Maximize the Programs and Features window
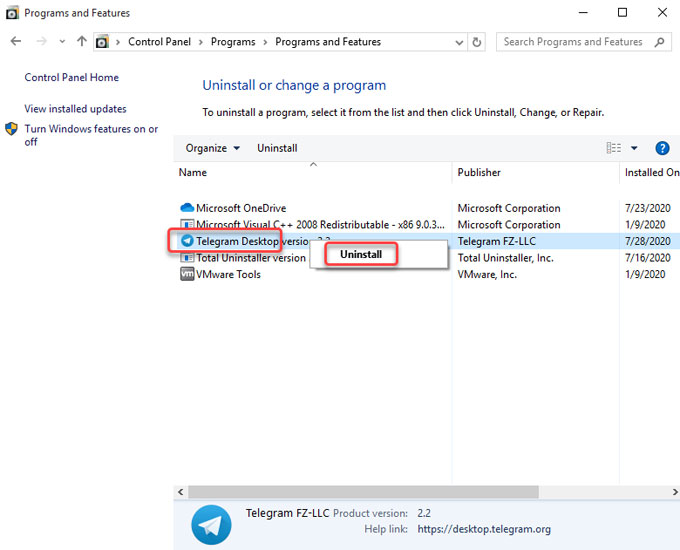The width and height of the screenshot is (680, 550). tap(622, 13)
